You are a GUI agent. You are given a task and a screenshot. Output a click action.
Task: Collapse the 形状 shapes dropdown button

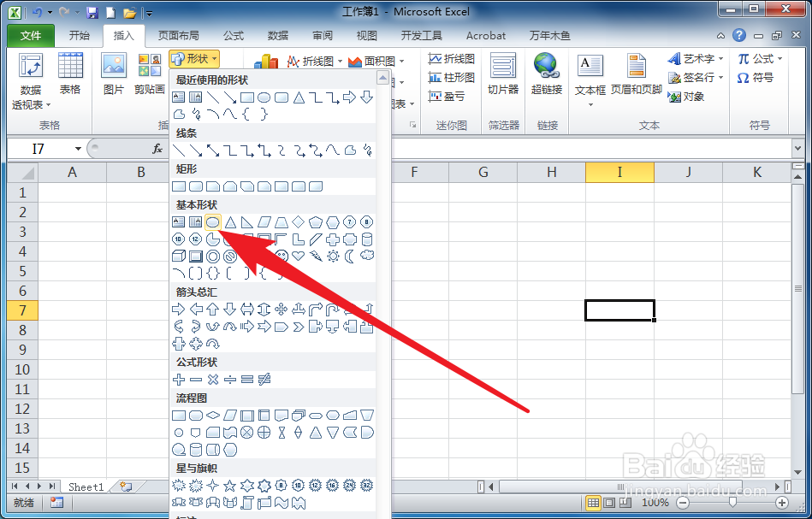[194, 59]
